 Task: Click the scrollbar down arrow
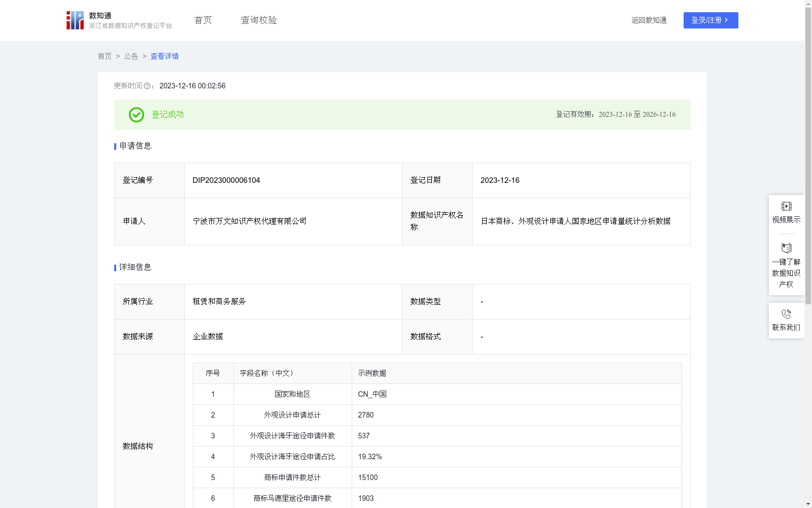[x=808, y=504]
